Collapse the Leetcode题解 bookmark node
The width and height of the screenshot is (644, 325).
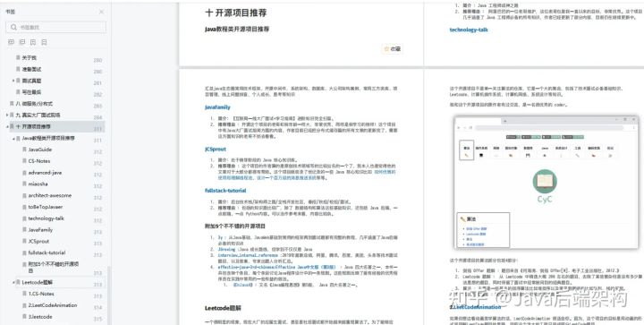click(x=13, y=283)
